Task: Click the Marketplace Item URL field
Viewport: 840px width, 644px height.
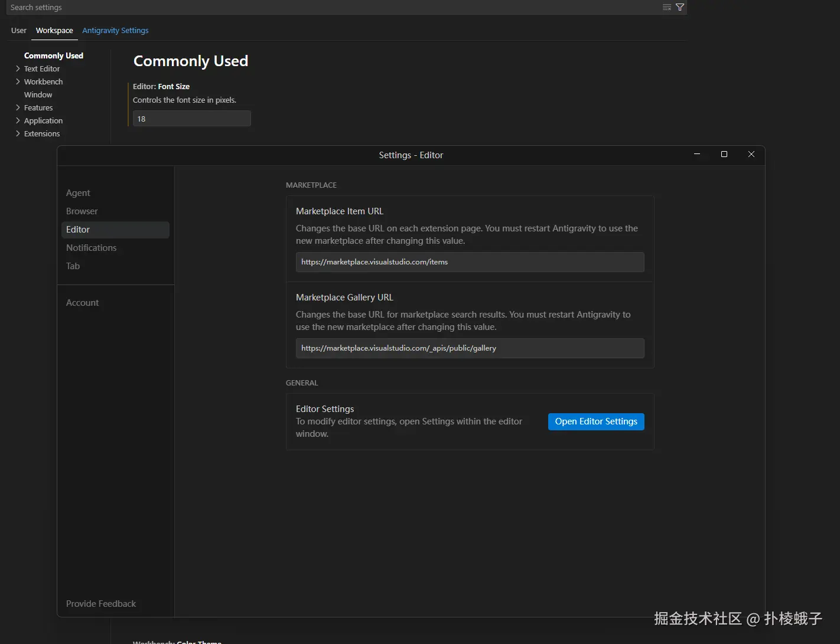Action: pyautogui.click(x=470, y=262)
